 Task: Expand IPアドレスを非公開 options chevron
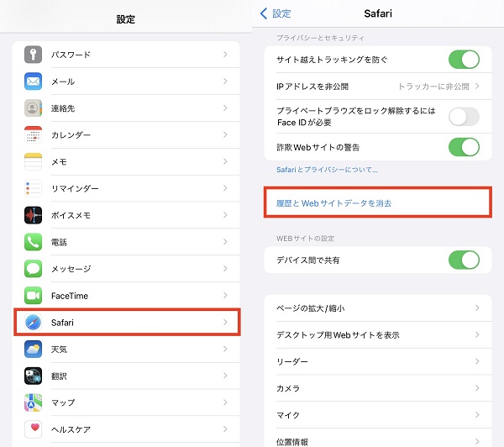[477, 87]
